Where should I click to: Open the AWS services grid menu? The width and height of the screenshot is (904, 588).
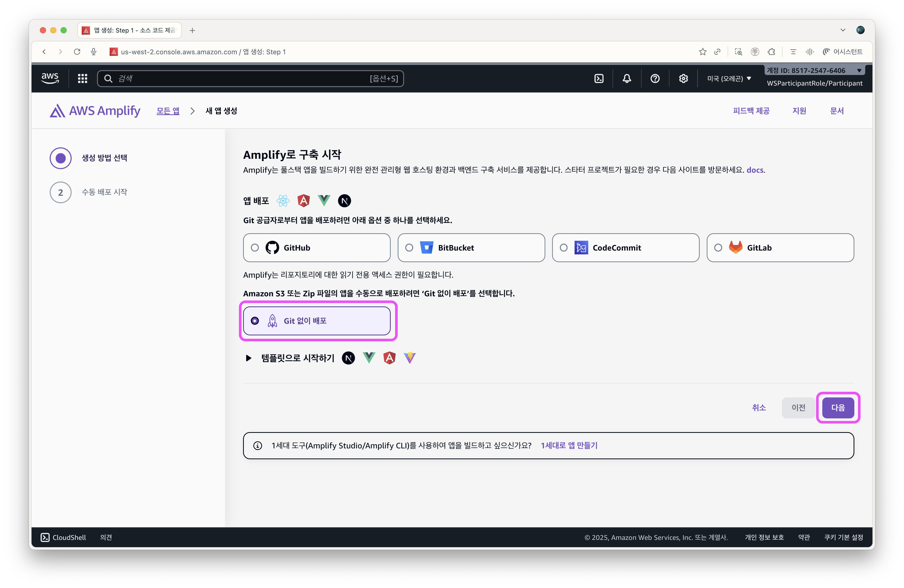click(82, 78)
